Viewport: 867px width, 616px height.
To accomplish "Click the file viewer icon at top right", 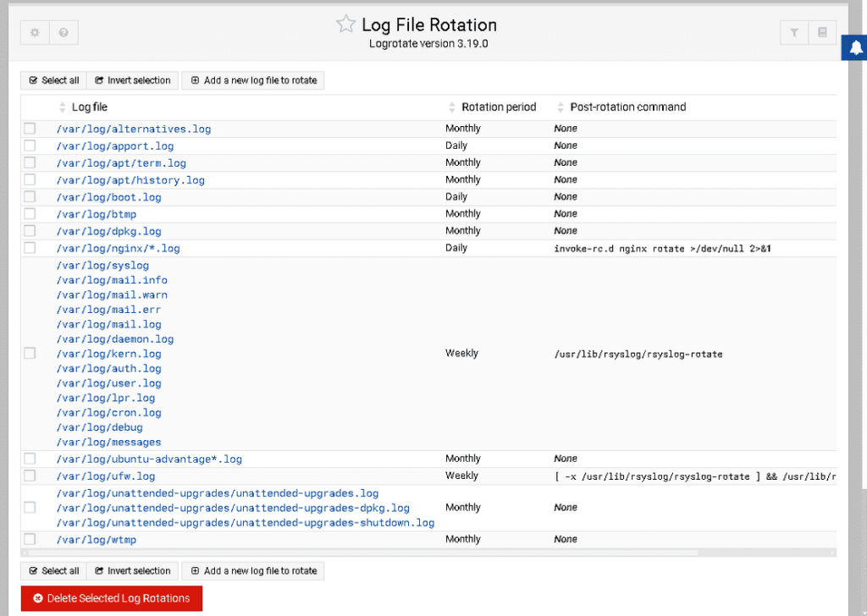I will pyautogui.click(x=822, y=31).
